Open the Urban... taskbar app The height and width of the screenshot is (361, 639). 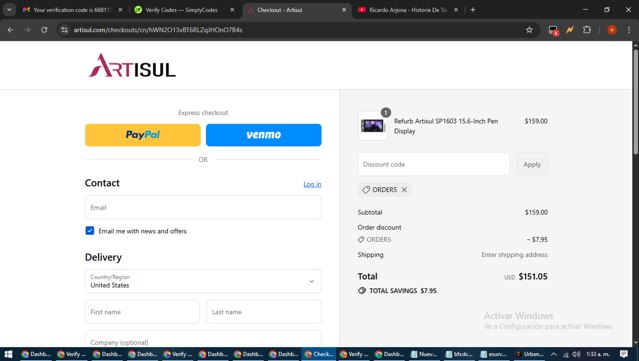pos(529,354)
